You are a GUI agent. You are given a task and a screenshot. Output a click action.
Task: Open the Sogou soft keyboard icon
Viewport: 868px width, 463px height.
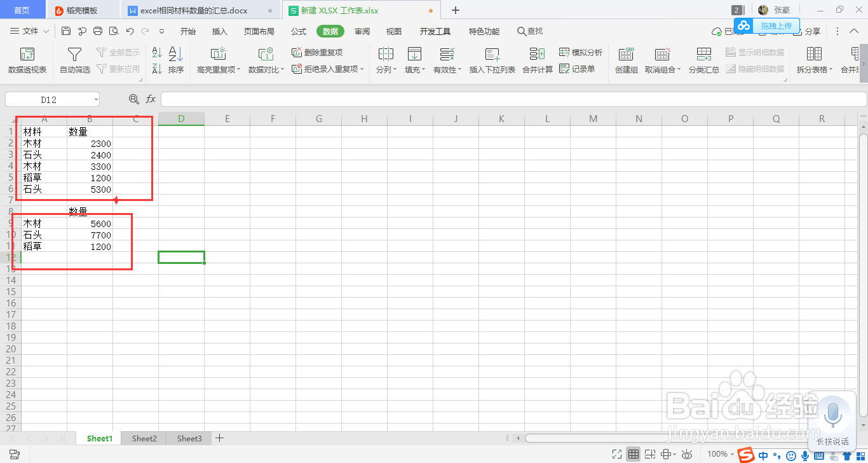click(818, 456)
